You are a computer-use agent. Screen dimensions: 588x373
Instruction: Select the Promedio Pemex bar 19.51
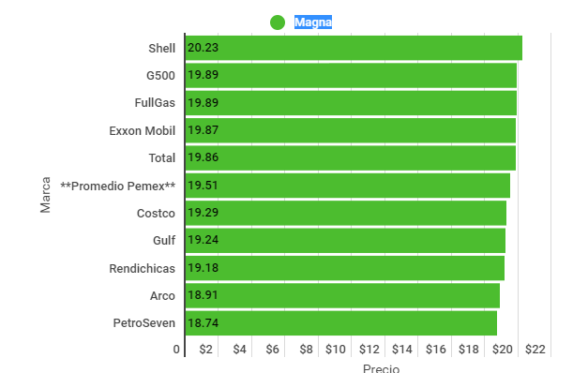pyautogui.click(x=348, y=186)
